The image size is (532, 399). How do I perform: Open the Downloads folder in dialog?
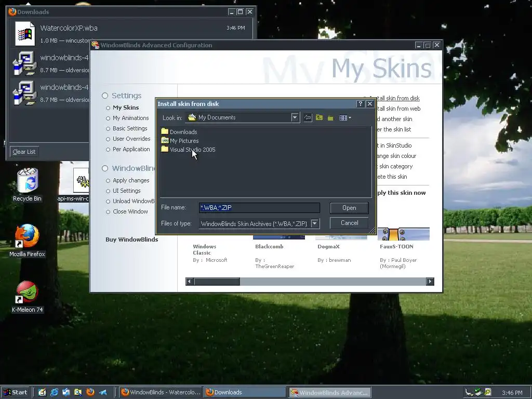pos(179,131)
